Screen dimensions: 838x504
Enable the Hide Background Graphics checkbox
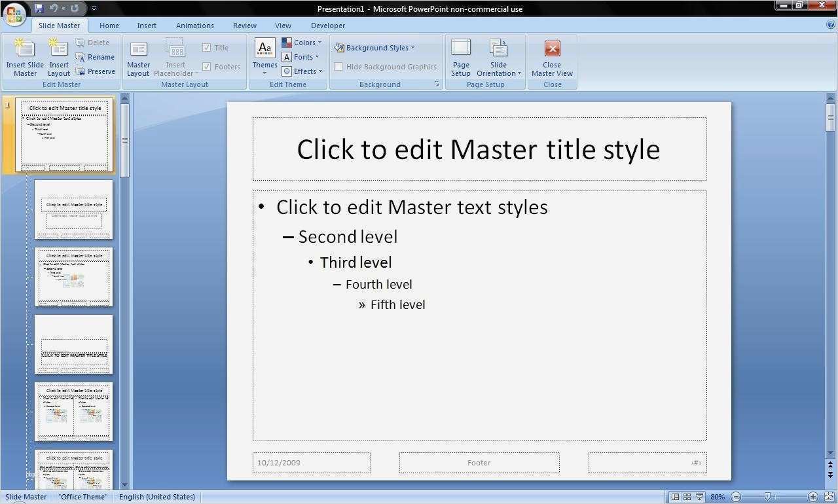[x=338, y=66]
